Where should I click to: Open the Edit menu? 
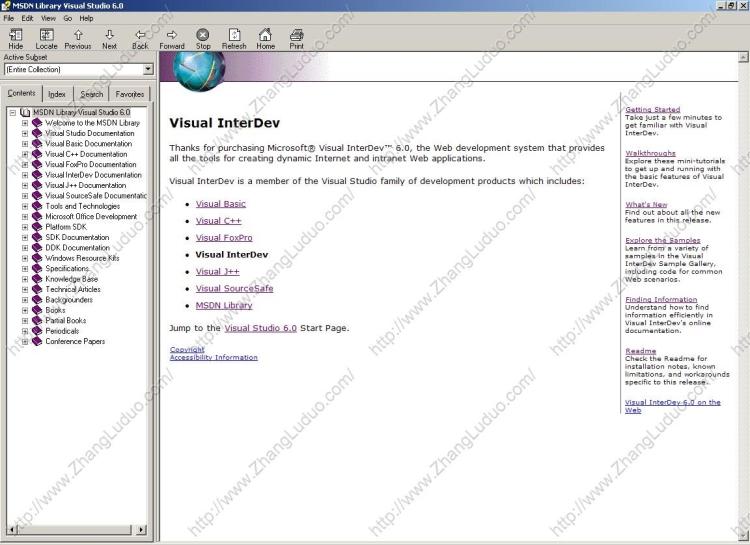click(x=27, y=18)
